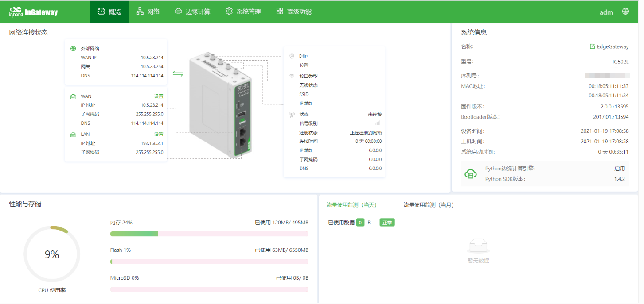
Task: Switch to 流量使用监测（当月） tab
Action: (428, 205)
